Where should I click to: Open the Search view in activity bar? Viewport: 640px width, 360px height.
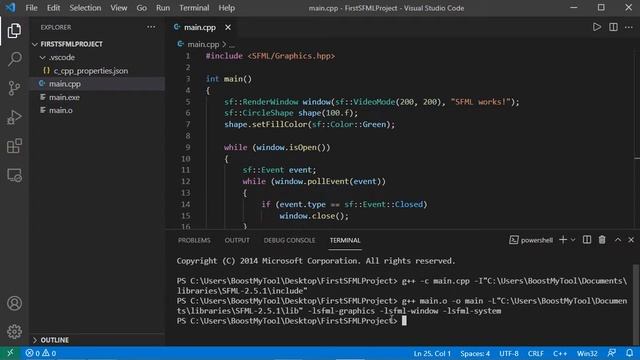(x=14, y=59)
